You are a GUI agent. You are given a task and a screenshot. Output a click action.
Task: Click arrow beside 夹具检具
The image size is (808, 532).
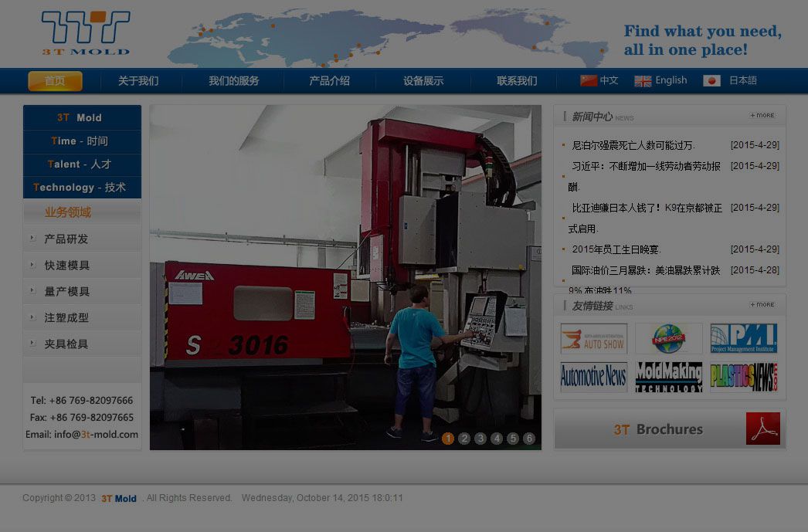tap(32, 343)
